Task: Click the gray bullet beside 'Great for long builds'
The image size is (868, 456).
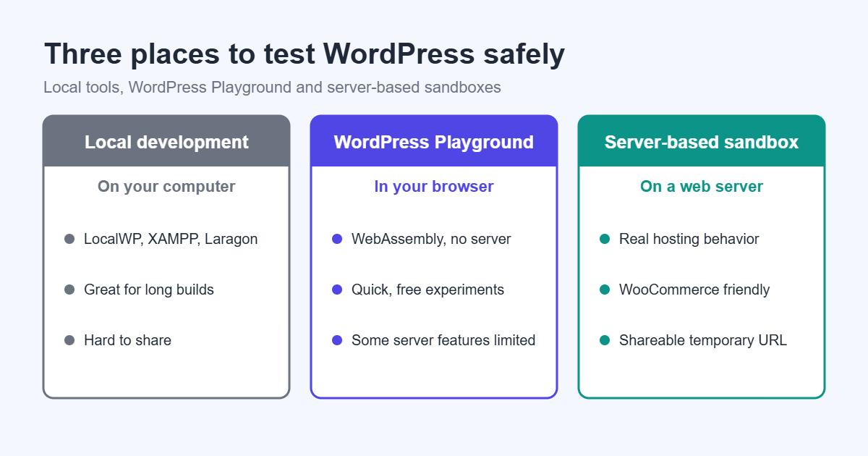Action: pos(69,290)
